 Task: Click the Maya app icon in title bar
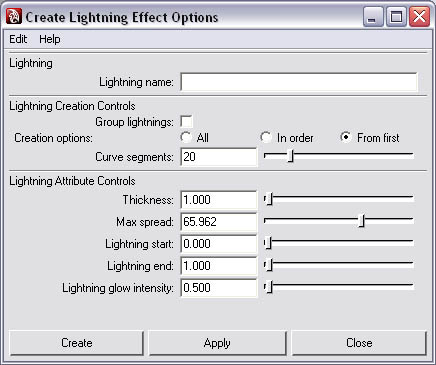coord(14,17)
